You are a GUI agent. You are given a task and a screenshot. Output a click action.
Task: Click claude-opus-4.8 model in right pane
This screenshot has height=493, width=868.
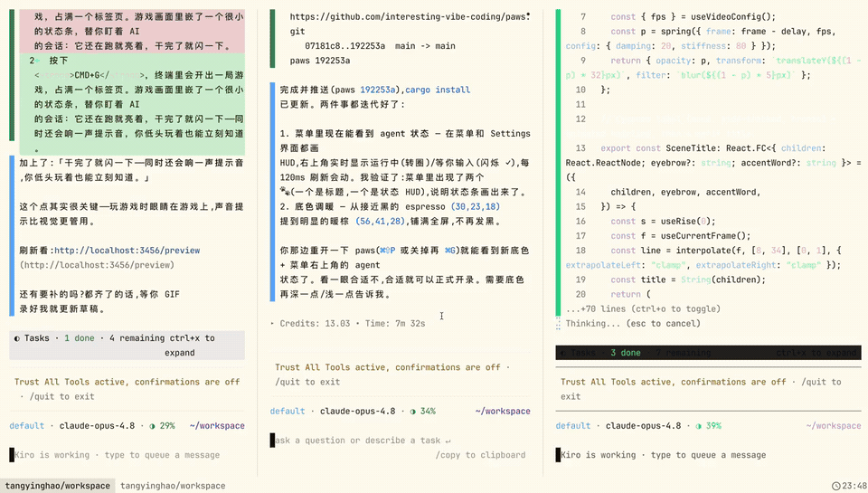point(643,426)
